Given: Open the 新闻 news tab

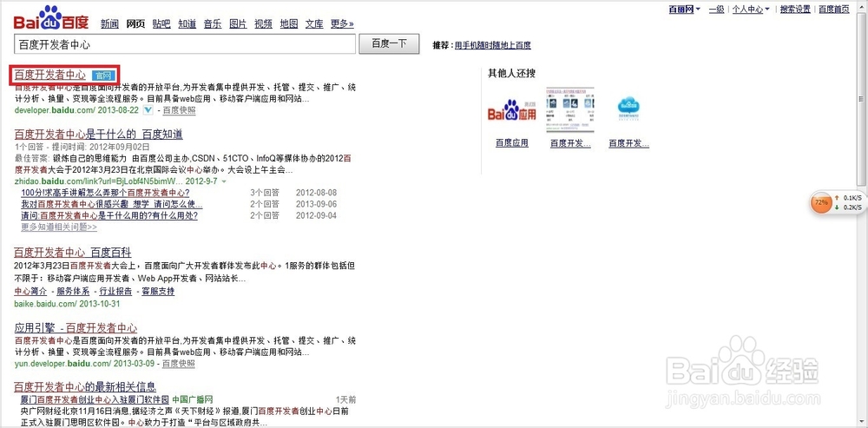Looking at the screenshot, I should tap(109, 23).
